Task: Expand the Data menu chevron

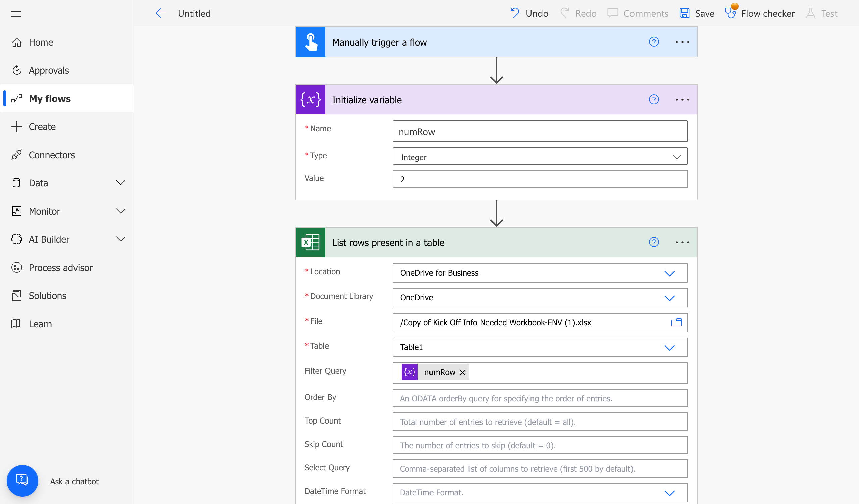Action: coord(121,183)
